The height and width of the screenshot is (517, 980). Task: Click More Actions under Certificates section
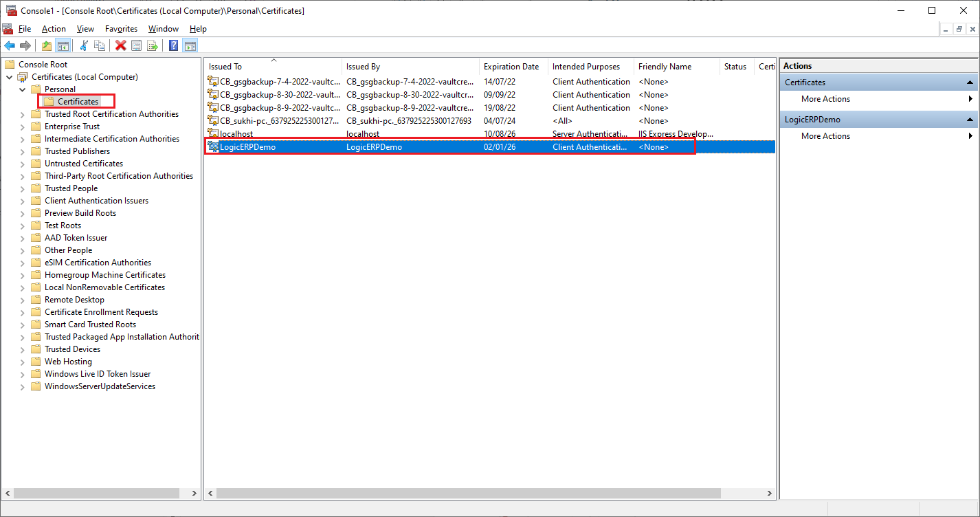click(825, 99)
